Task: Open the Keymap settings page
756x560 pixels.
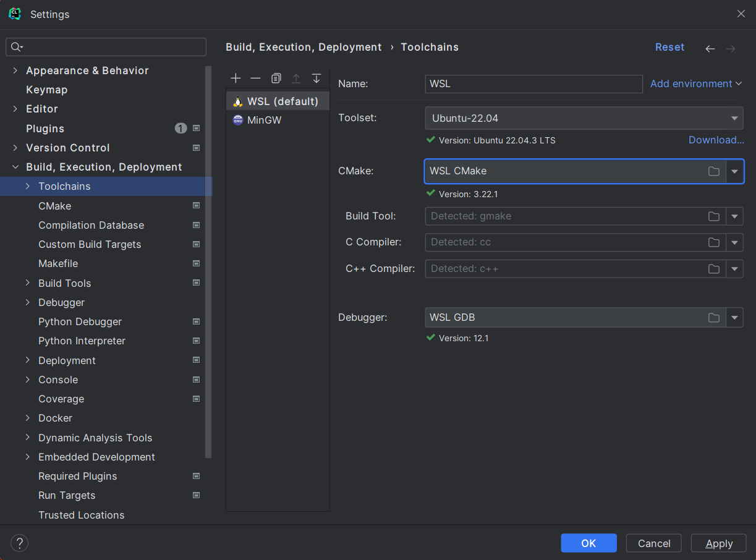Action: coord(46,90)
